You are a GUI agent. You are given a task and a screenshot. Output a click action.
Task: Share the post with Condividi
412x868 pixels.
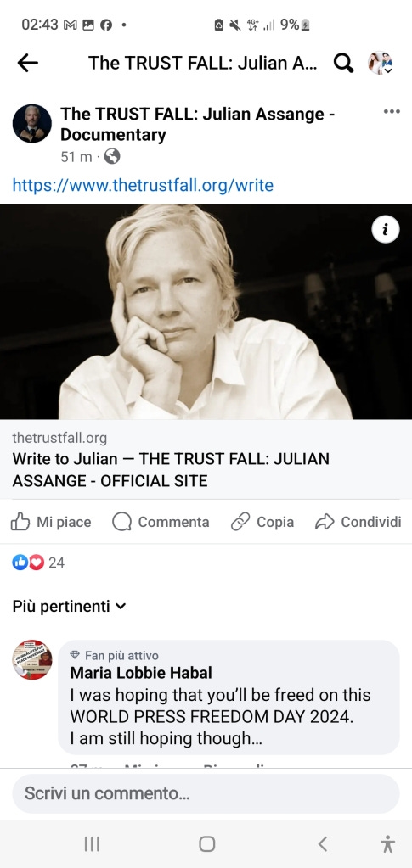pos(358,522)
